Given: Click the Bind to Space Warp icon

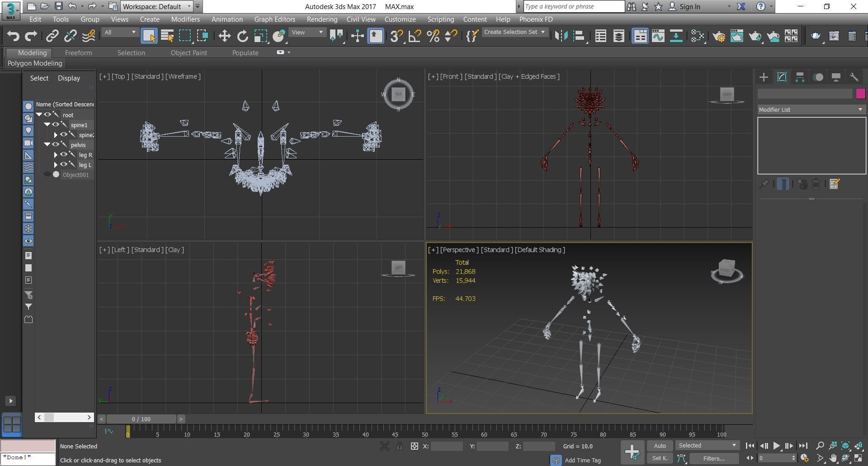Looking at the screenshot, I should [89, 36].
